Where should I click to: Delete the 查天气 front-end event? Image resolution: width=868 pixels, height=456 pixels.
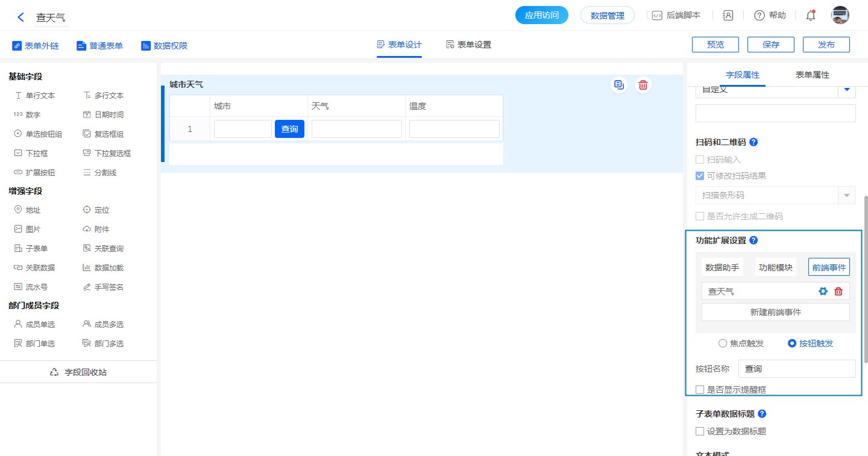coord(838,292)
